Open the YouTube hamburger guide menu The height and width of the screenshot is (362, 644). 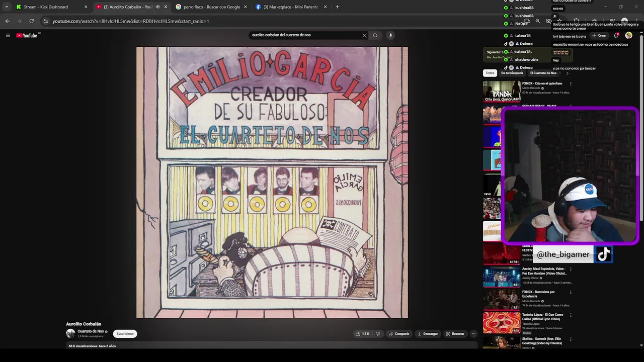click(x=8, y=35)
